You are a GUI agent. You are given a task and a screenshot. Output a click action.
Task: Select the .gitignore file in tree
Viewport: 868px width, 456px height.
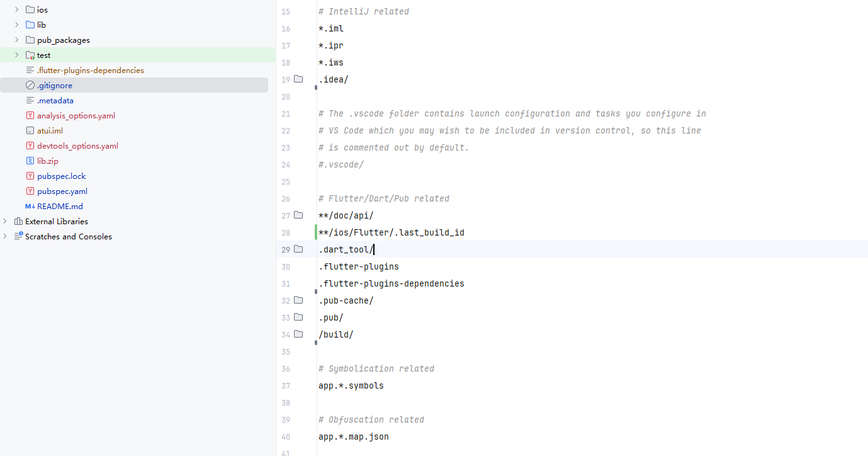[55, 85]
